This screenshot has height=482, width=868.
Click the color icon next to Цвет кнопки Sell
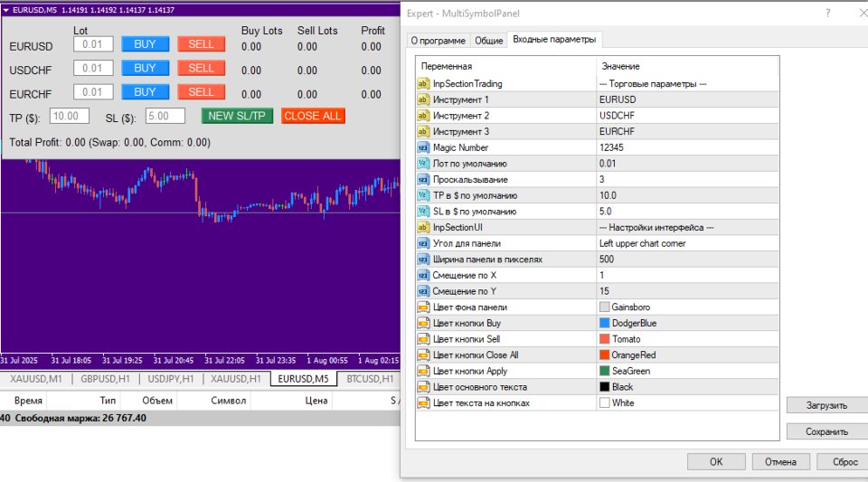click(423, 339)
